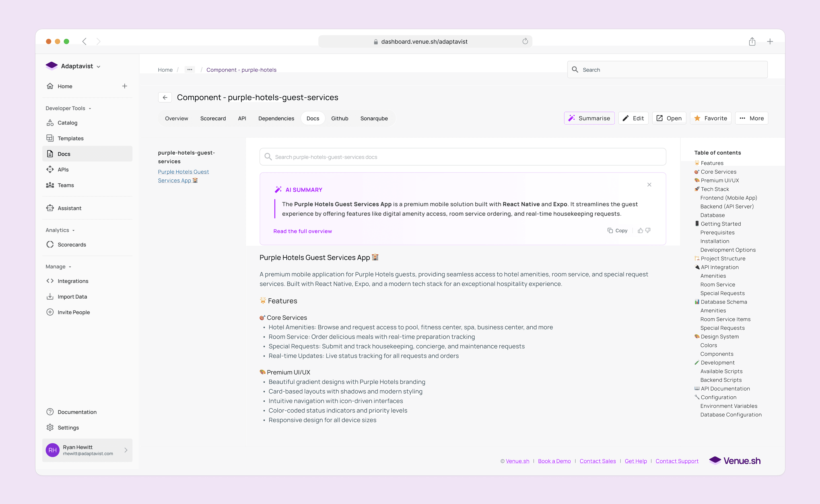Expand breadcrumb ellipsis menu
Screen dimensions: 820x504
click(x=190, y=70)
